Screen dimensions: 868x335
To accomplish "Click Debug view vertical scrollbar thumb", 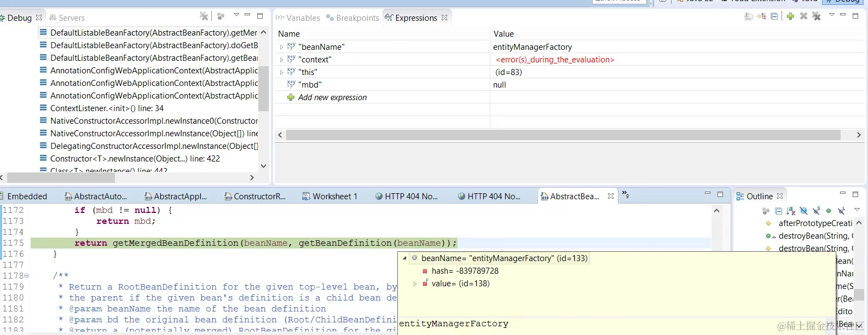I will [263, 89].
